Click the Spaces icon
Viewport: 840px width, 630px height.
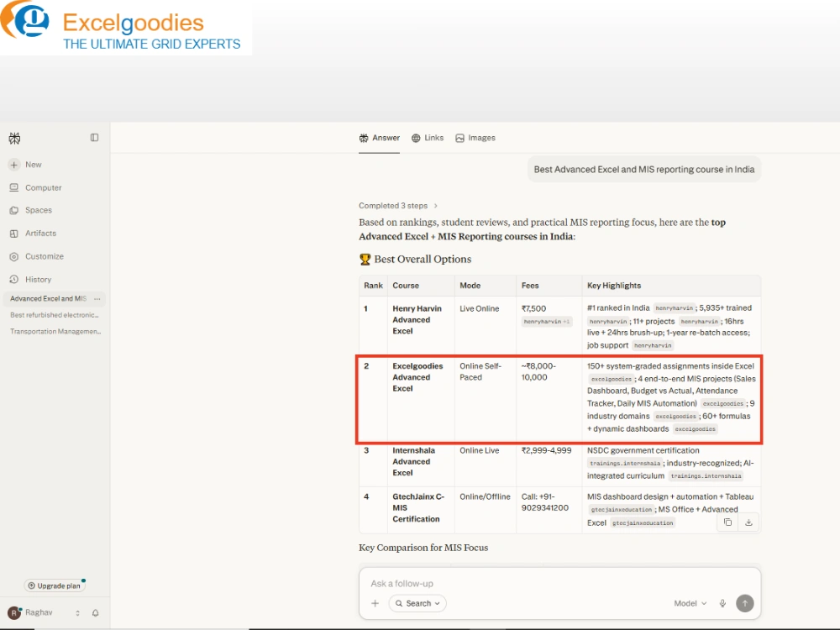click(x=14, y=210)
